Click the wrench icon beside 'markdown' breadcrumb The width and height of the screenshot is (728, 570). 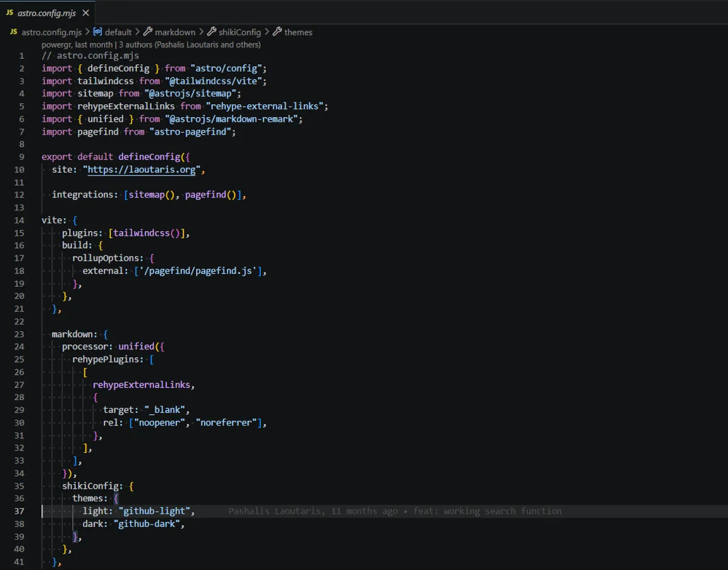(147, 32)
